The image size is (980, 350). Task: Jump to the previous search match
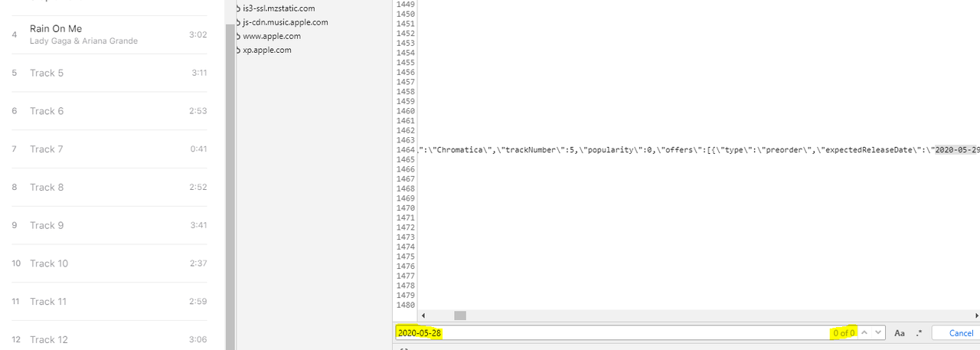(865, 332)
